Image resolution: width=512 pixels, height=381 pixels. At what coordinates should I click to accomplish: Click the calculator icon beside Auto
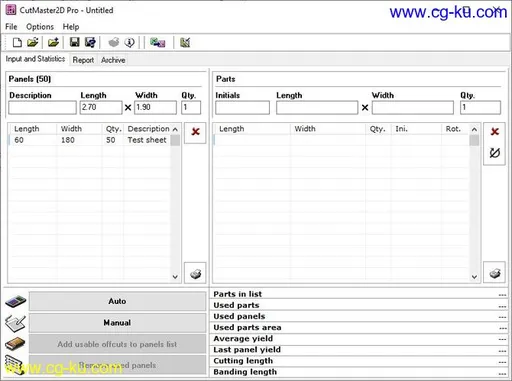(x=15, y=301)
